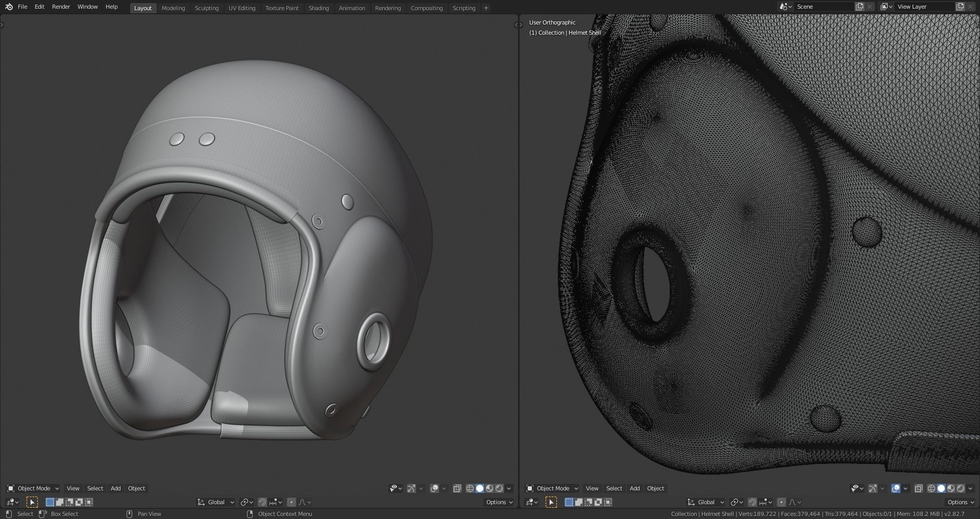980x519 pixels.
Task: Activate the Select Box tool in left viewport
Action: (x=32, y=502)
